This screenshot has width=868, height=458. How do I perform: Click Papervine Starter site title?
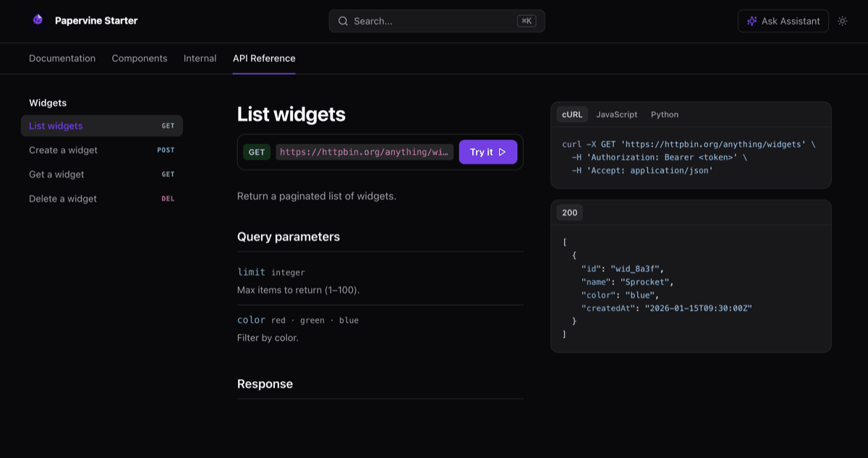[96, 20]
